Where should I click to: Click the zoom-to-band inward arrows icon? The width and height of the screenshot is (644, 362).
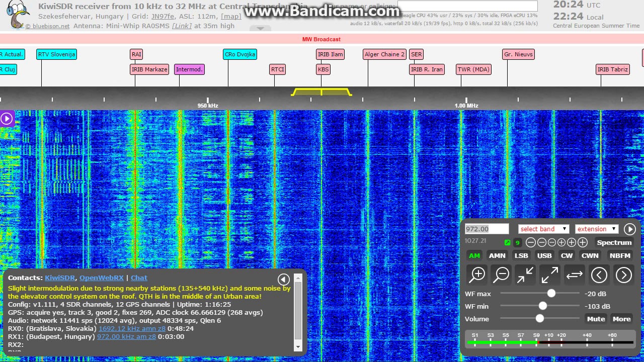pos(526,275)
